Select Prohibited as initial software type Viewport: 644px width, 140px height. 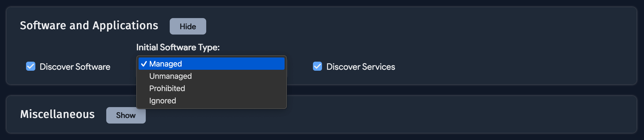point(167,88)
